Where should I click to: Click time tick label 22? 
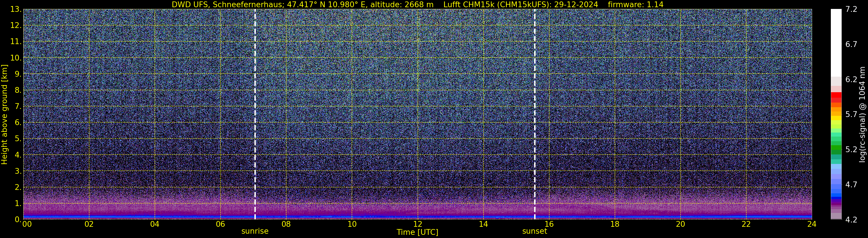(x=746, y=224)
